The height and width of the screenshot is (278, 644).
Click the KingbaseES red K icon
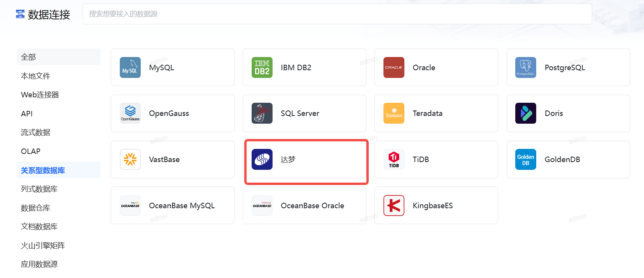point(394,205)
